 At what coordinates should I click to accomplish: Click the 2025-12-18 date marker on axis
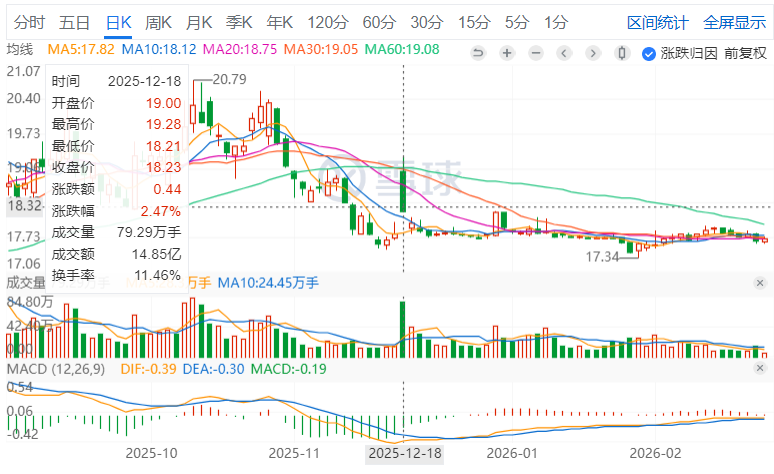point(405,453)
